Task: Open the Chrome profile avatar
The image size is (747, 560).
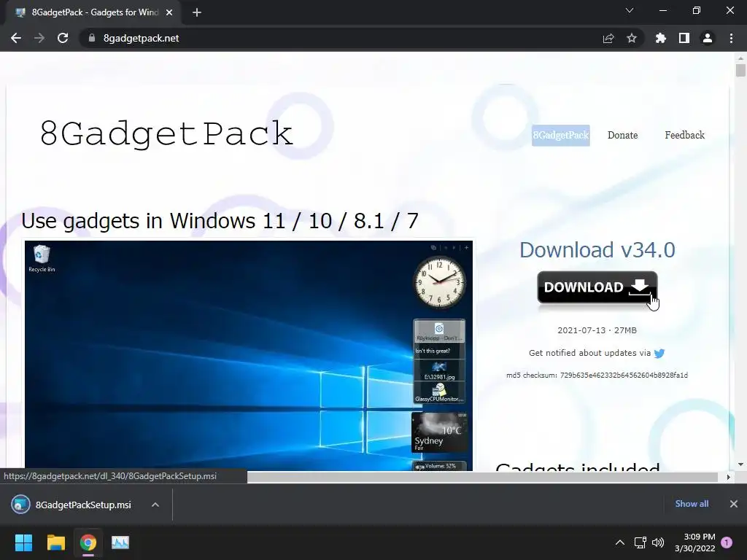Action: coord(708,38)
